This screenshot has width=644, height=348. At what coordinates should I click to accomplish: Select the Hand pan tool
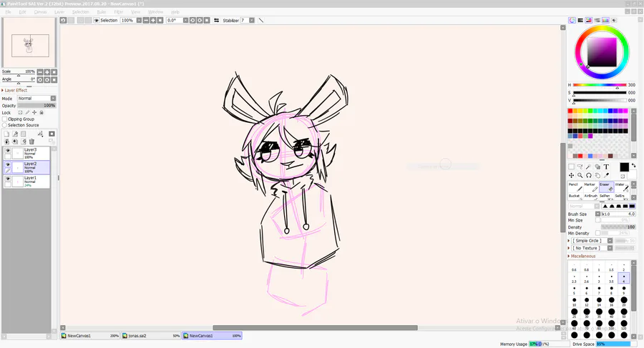coord(597,175)
